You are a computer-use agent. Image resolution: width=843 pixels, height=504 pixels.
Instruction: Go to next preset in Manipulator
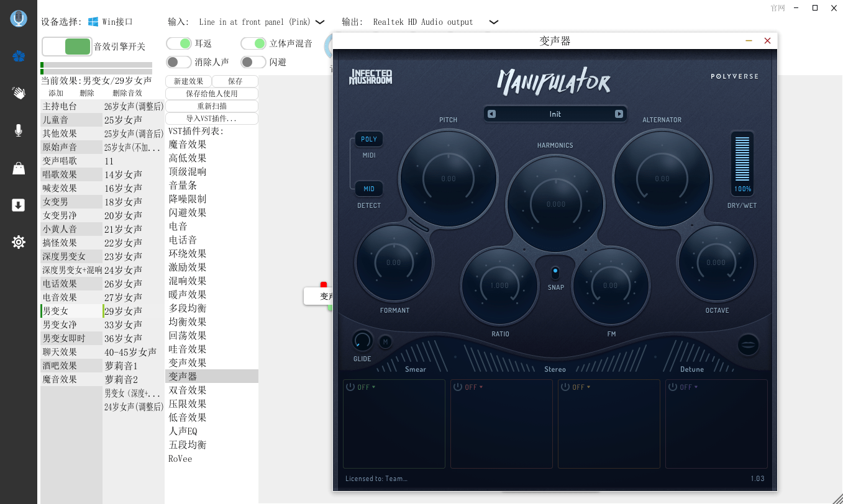click(x=619, y=114)
